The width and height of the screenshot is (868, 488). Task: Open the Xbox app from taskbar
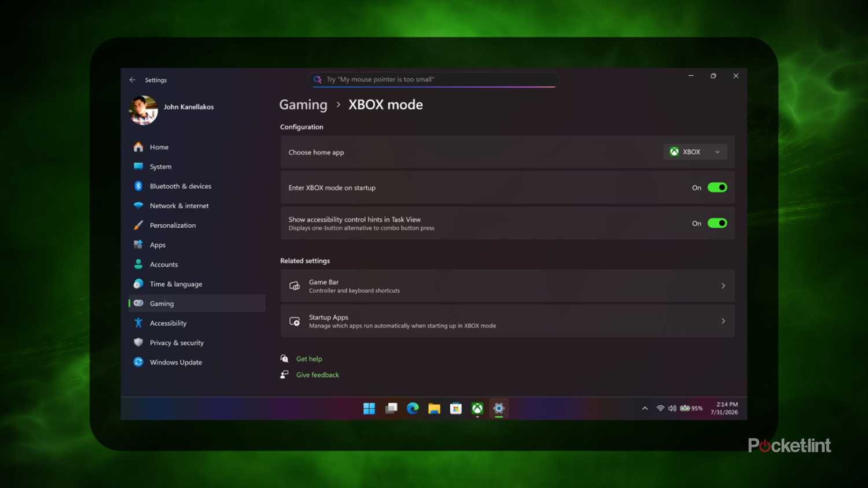coord(477,409)
